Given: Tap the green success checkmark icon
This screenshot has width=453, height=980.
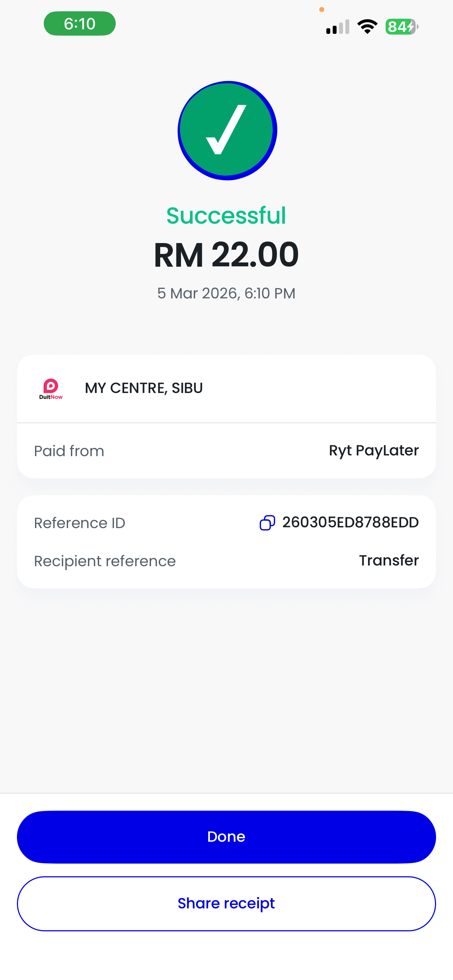Looking at the screenshot, I should click(227, 131).
